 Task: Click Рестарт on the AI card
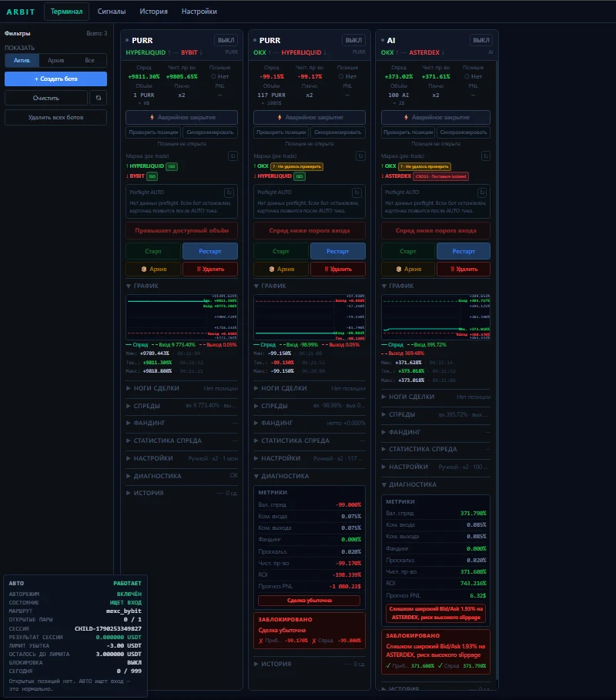(x=464, y=251)
